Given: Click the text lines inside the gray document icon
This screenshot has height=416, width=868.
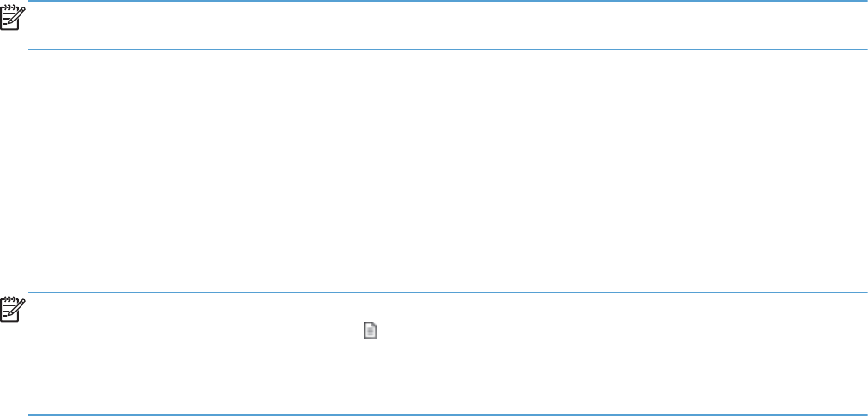Looking at the screenshot, I should pos(371,333).
